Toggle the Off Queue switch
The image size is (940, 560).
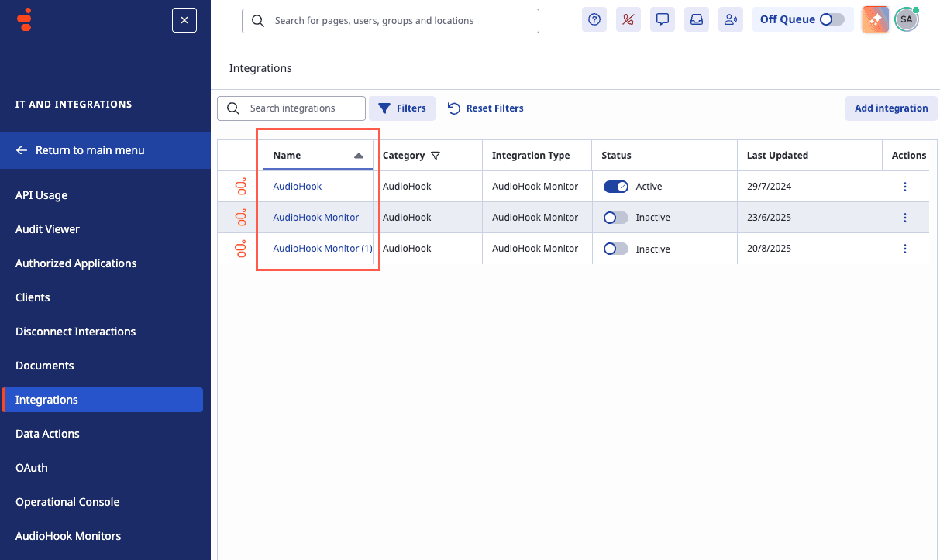[832, 19]
